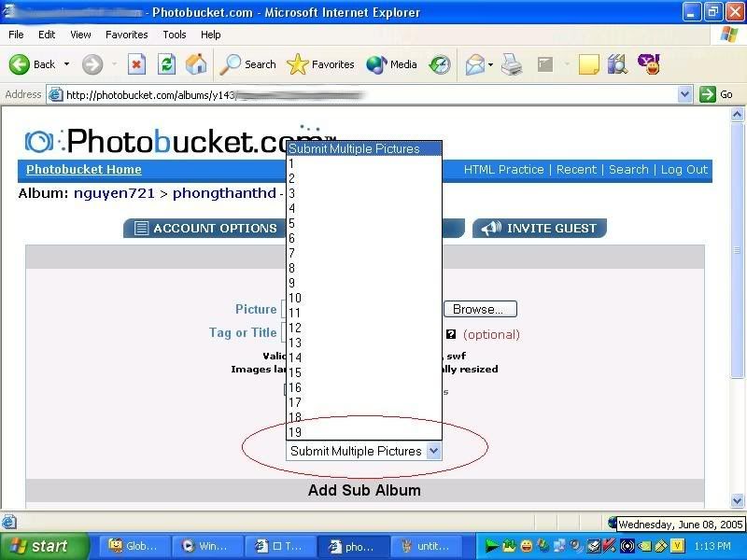The image size is (747, 560).
Task: Click the Photobucket camera logo
Action: click(38, 142)
